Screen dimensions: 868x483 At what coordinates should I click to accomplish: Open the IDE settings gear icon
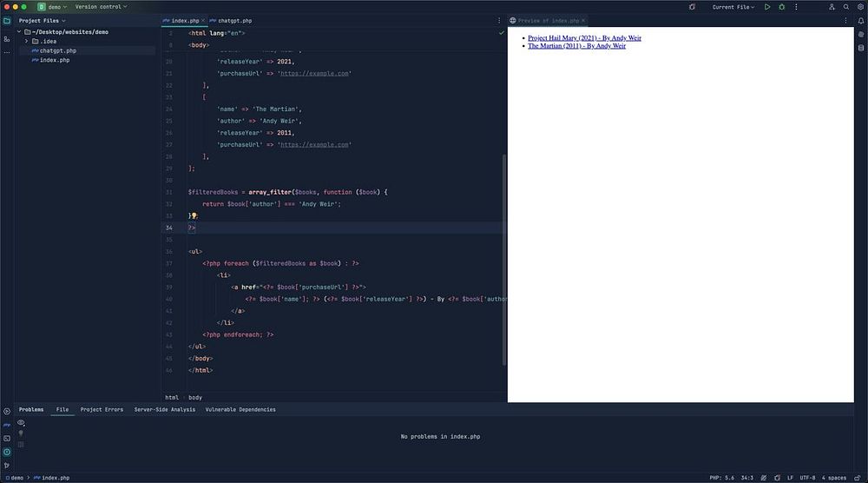(860, 7)
